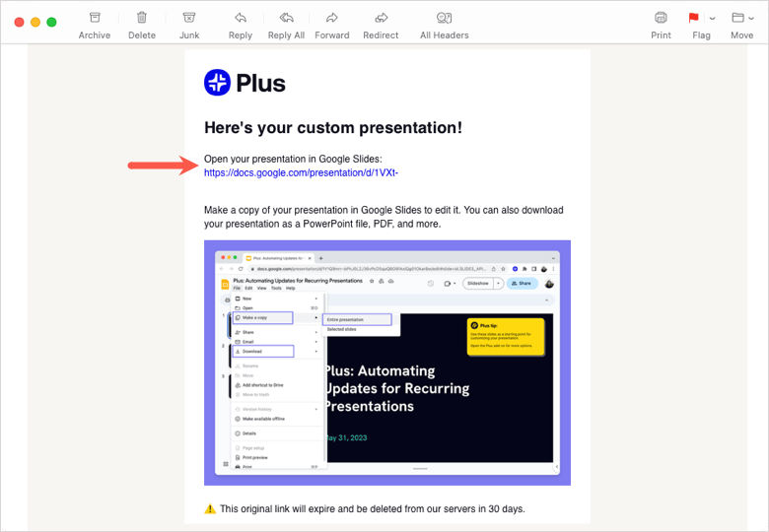Minimize the window with yellow button
The image size is (769, 532).
pyautogui.click(x=35, y=22)
